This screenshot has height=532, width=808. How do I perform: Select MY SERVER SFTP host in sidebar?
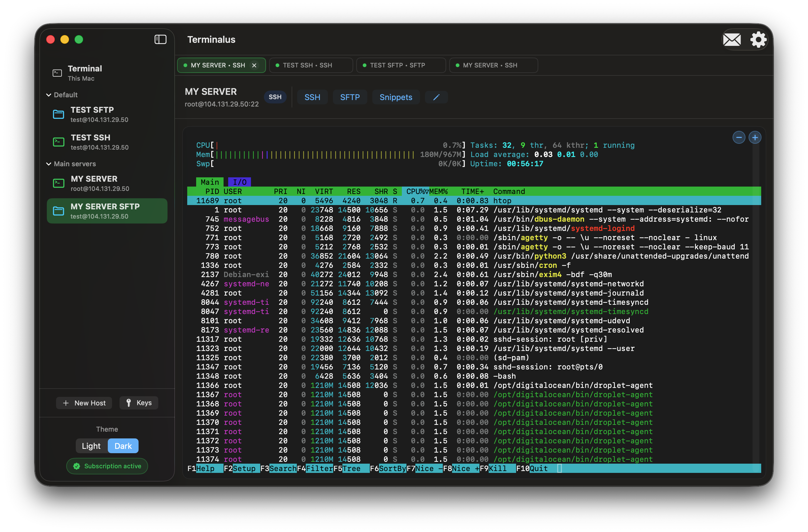pyautogui.click(x=107, y=211)
